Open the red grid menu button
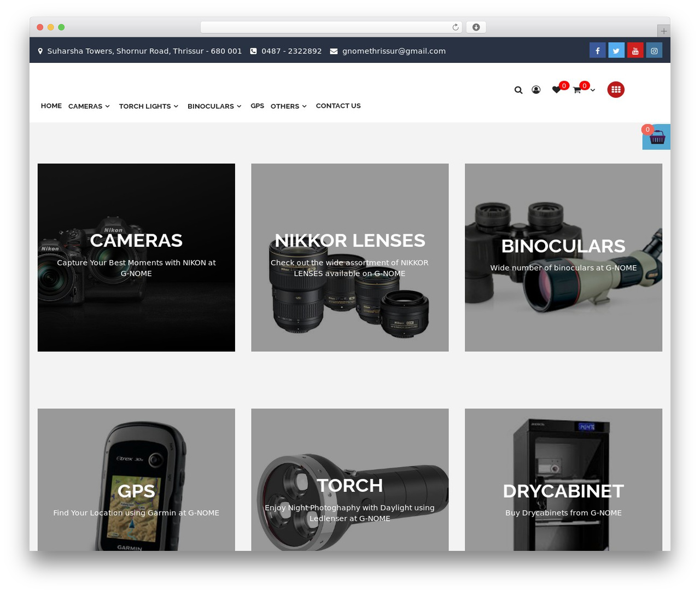 coord(616,89)
